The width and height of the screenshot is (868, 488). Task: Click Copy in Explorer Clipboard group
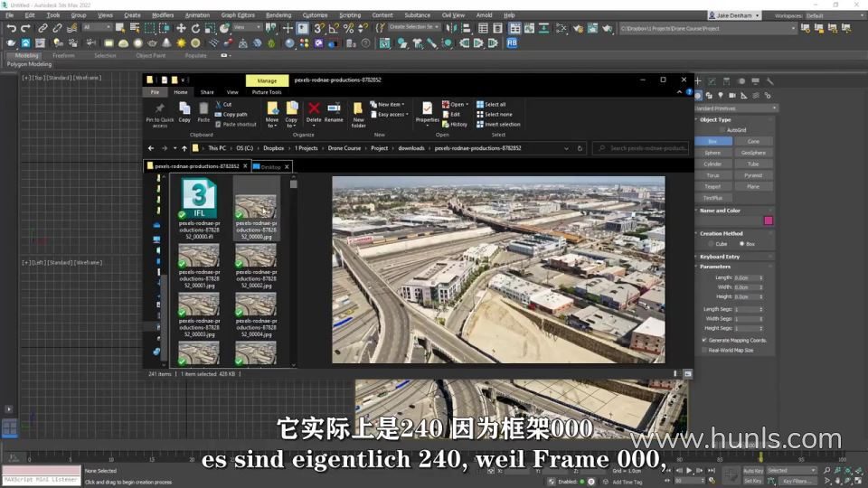click(x=184, y=112)
